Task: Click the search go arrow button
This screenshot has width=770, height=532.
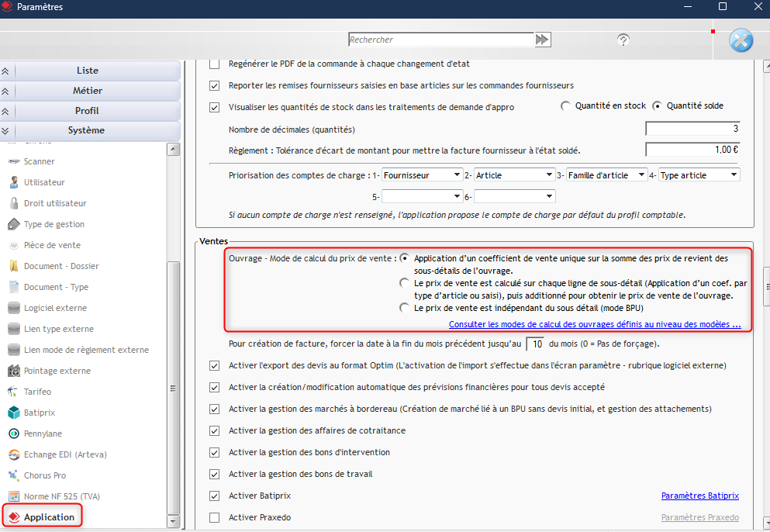Action: pos(542,40)
